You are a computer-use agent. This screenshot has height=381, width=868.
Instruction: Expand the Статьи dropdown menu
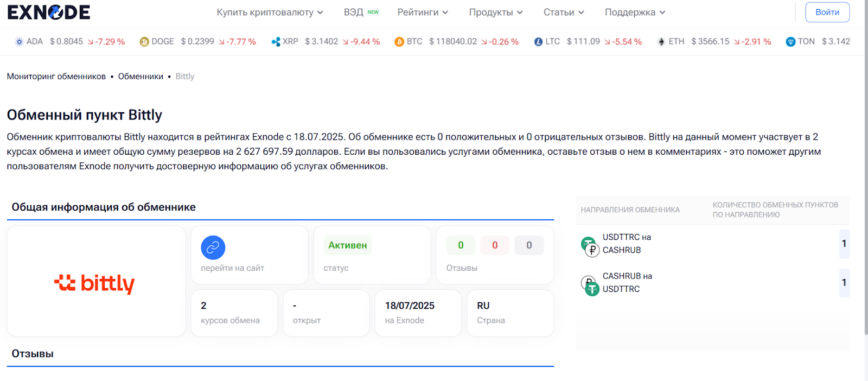(564, 12)
